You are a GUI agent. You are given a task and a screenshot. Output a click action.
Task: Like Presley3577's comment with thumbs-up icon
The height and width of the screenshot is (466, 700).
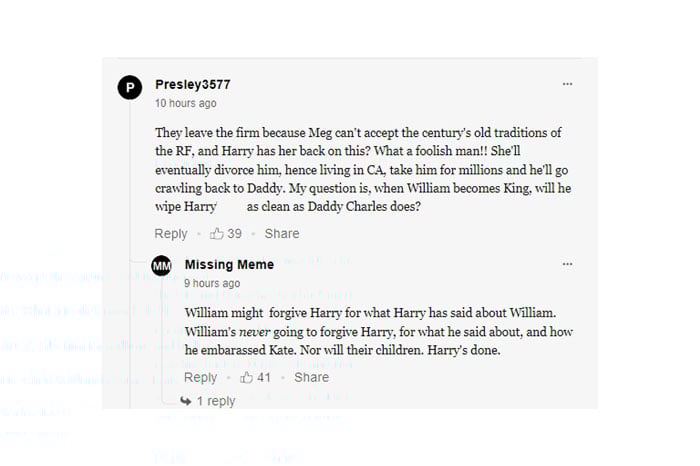pyautogui.click(x=216, y=233)
